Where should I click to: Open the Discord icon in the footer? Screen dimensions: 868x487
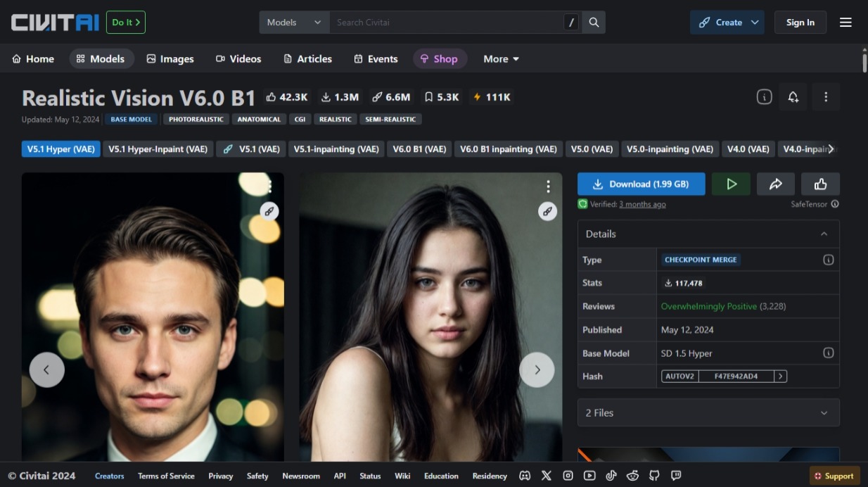tap(525, 476)
